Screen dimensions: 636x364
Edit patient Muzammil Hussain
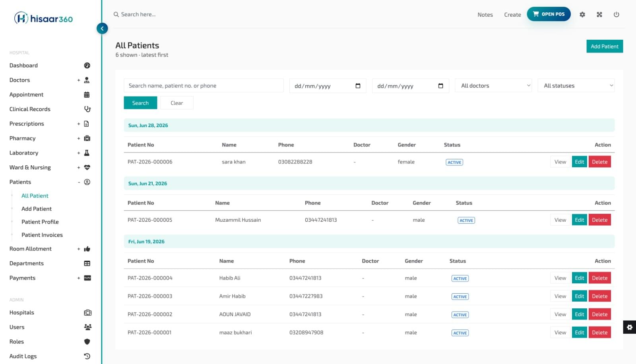[x=580, y=220]
